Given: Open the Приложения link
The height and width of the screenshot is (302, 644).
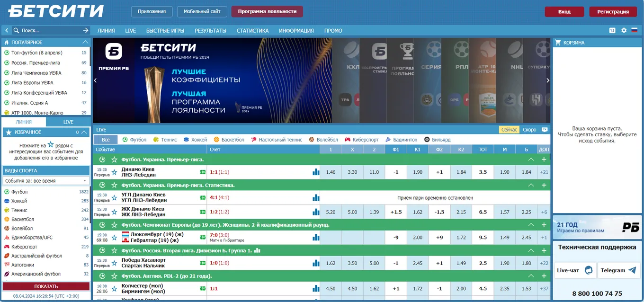Looking at the screenshot, I should [x=152, y=11].
